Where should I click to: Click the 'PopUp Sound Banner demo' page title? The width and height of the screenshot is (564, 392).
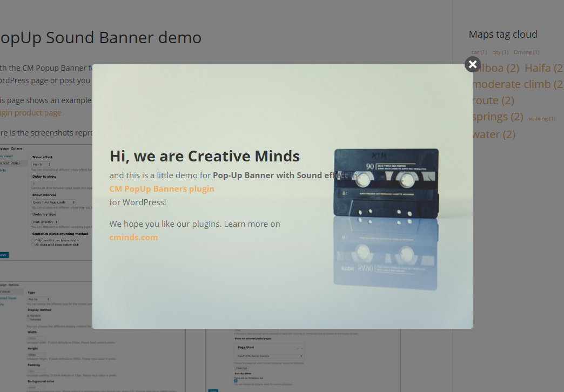click(x=100, y=37)
